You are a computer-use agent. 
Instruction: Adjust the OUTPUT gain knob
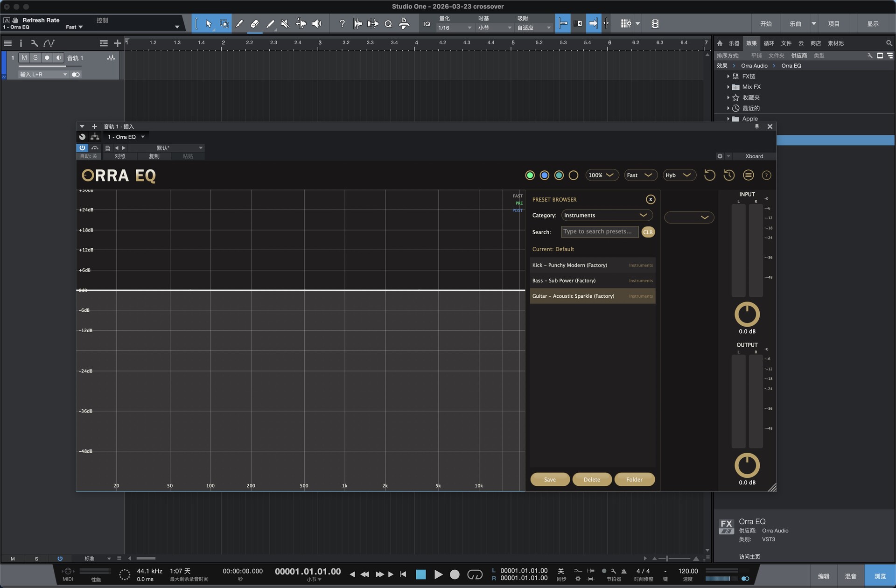[747, 465]
